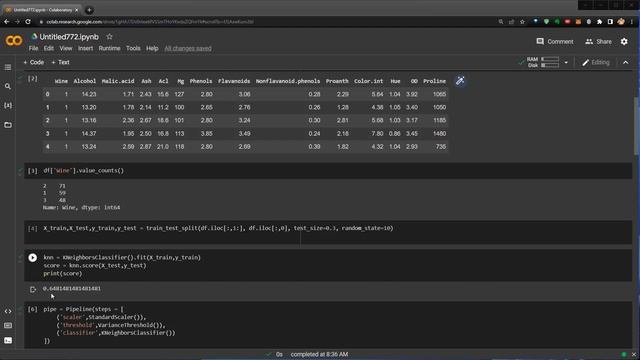The image size is (640, 360).
Task: Click the Alcohol column header
Action: (84, 81)
